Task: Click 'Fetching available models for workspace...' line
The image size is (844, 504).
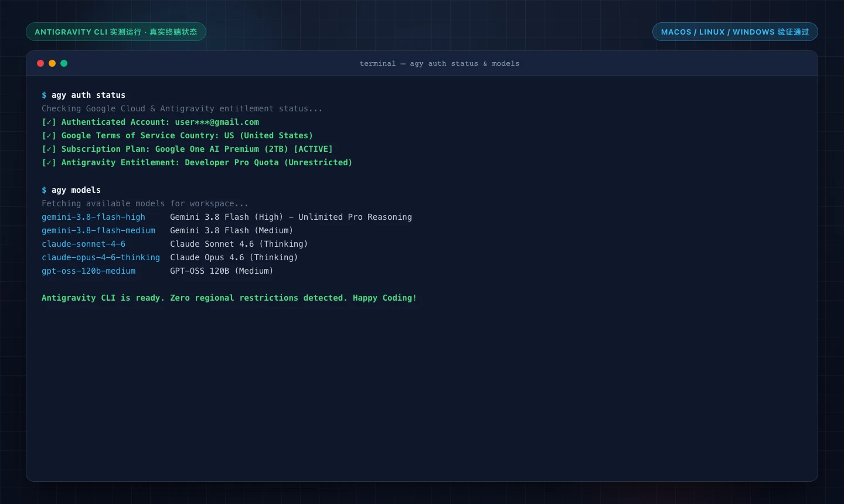Action: 145,203
